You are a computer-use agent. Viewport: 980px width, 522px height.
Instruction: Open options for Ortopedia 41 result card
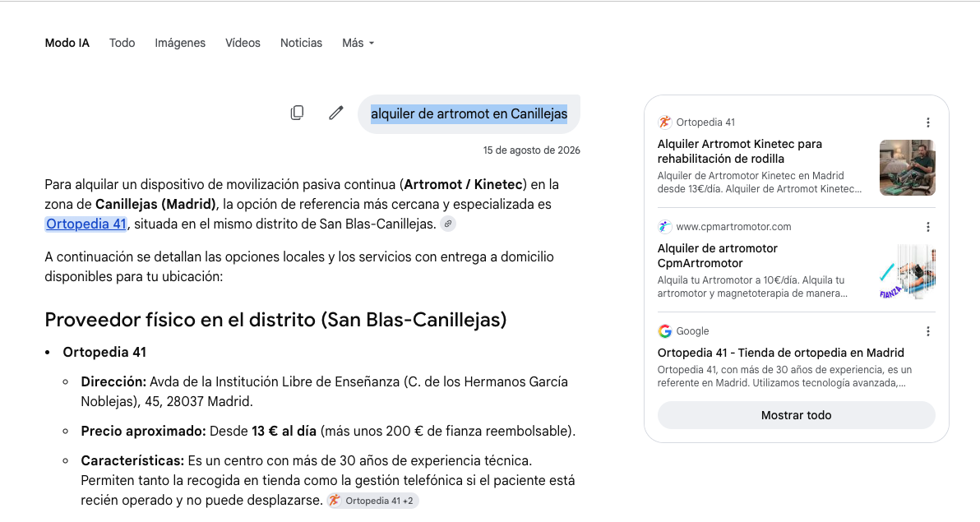coord(928,122)
